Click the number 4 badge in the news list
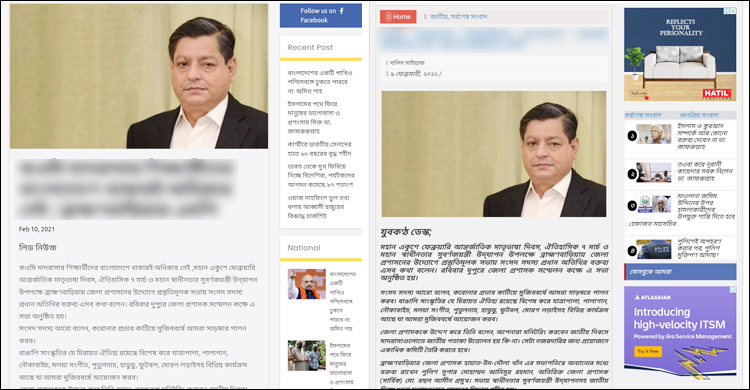Viewport: 750px width, 390px height. (x=632, y=251)
